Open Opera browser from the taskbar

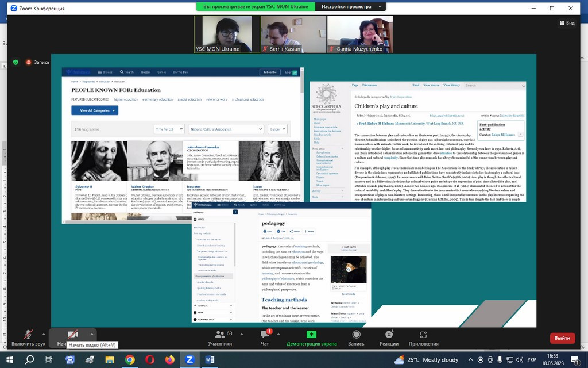point(150,360)
